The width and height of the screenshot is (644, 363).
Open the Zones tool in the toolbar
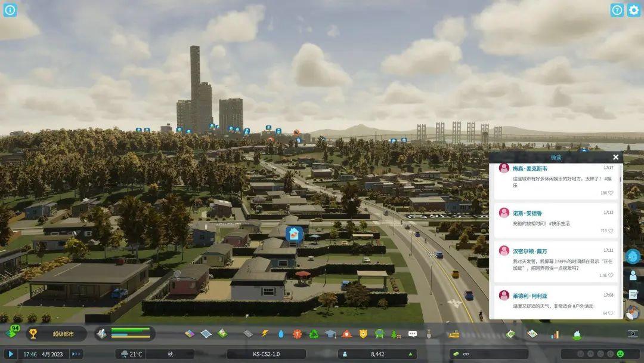click(190, 333)
